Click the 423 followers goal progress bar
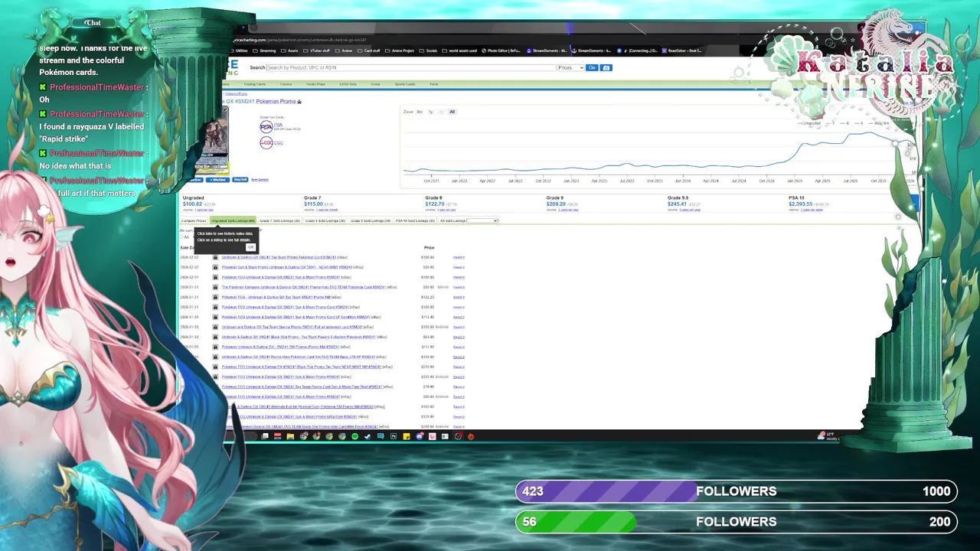This screenshot has width=980, height=551. point(736,491)
